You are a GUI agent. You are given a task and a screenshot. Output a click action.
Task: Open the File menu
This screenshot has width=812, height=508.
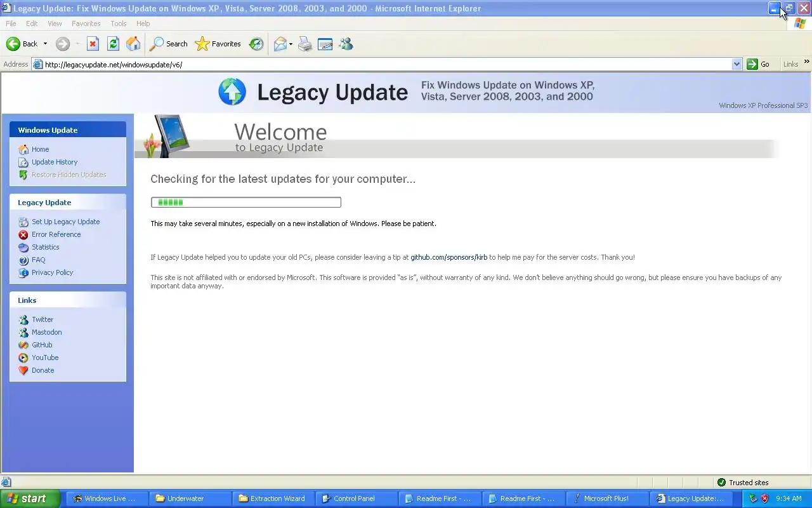[11, 23]
